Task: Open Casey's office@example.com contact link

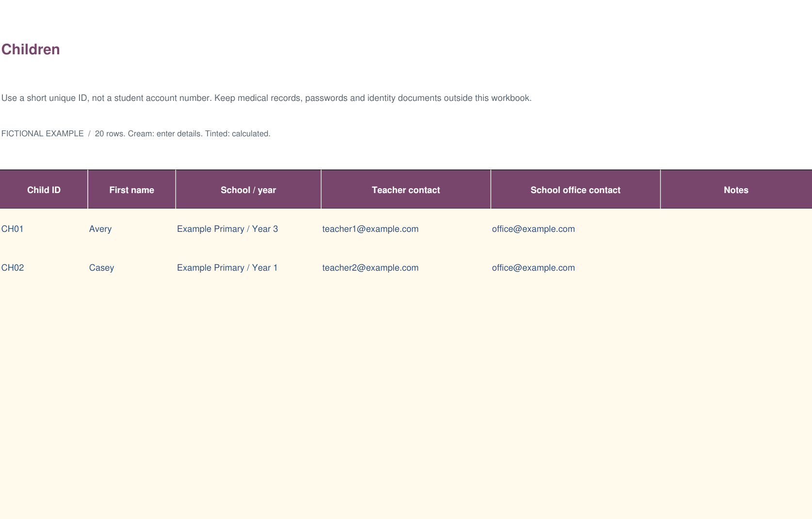Action: [x=533, y=268]
